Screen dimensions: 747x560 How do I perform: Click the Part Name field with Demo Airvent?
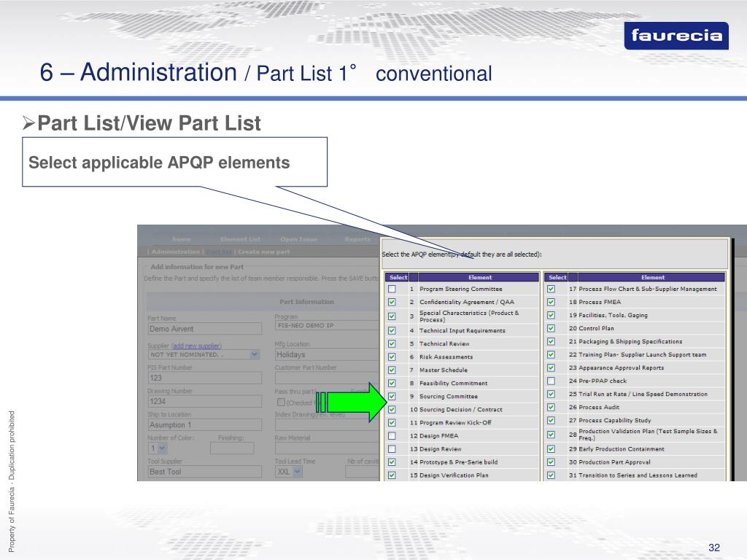pyautogui.click(x=205, y=329)
